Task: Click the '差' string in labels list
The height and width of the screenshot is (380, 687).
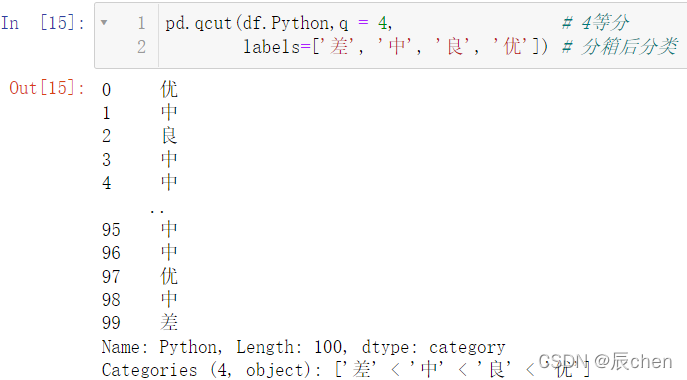Action: 339,46
